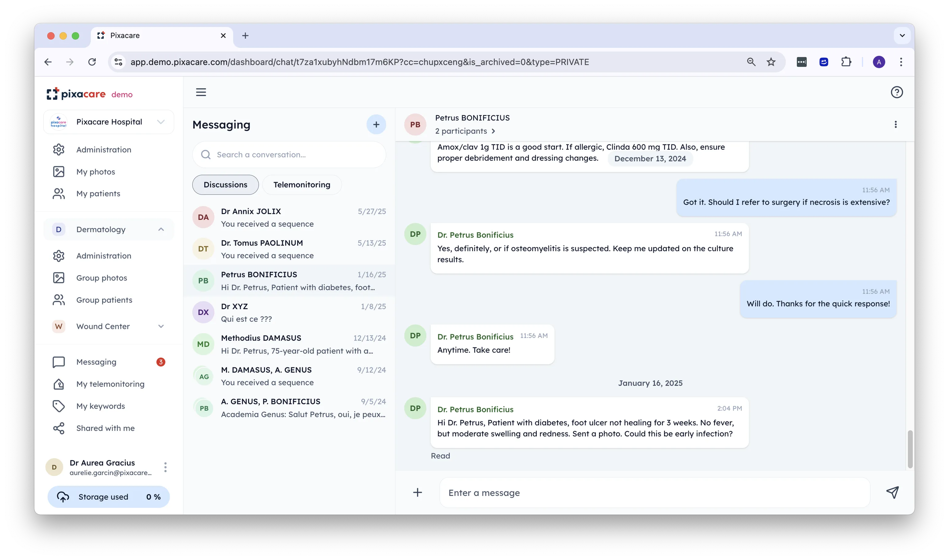The width and height of the screenshot is (949, 560).
Task: Open the browser tab list dropdown arrow
Action: pos(902,36)
